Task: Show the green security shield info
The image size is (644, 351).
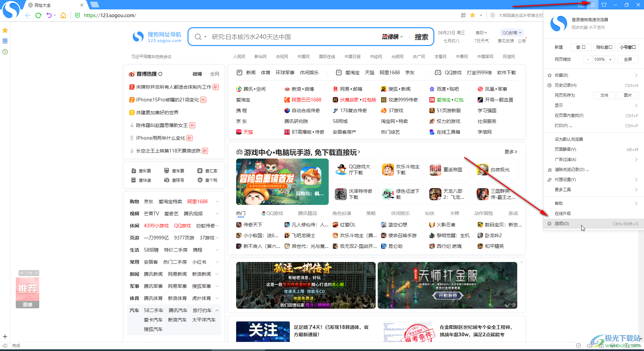Action: click(77, 15)
